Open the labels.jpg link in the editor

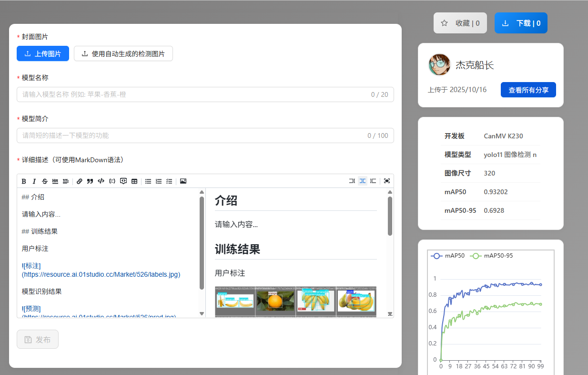point(101,274)
